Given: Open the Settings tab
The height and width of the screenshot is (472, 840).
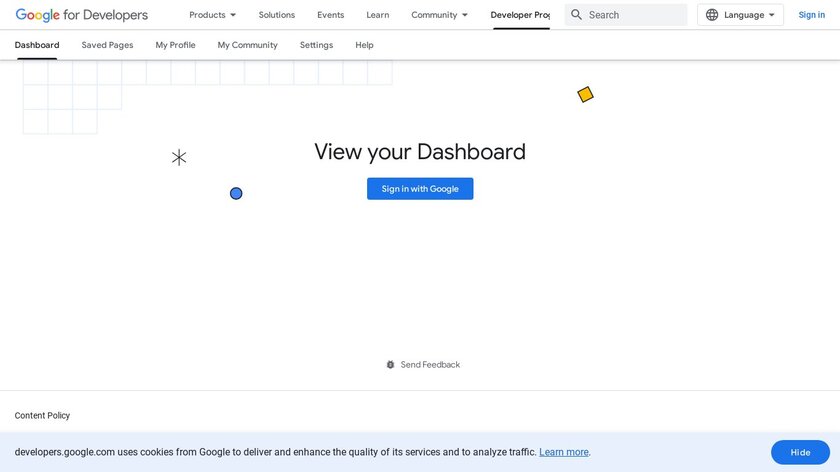Looking at the screenshot, I should coord(316,45).
